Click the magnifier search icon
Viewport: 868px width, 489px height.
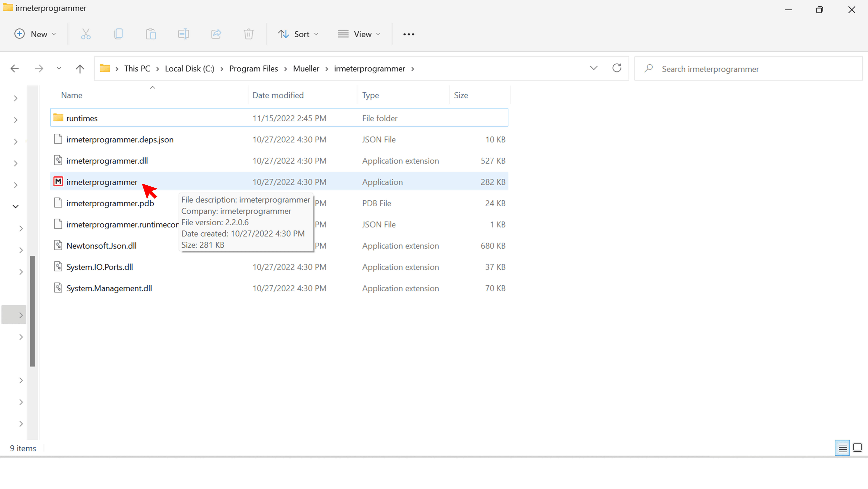648,68
